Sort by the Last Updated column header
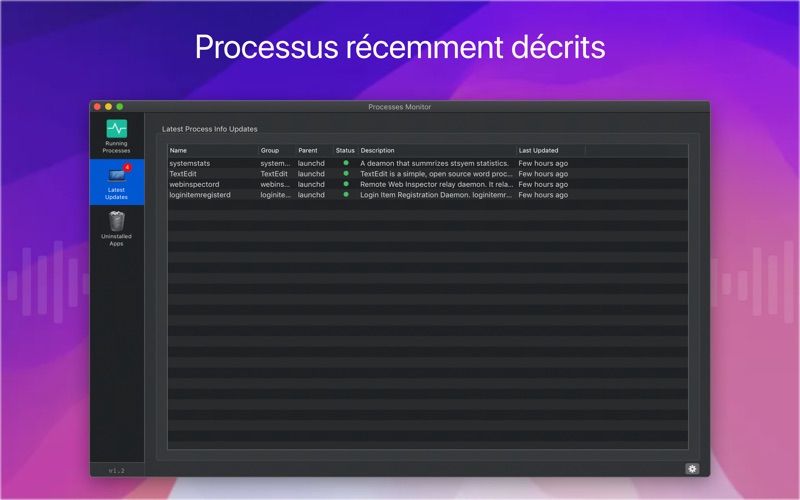The height and width of the screenshot is (500, 800). coord(551,151)
